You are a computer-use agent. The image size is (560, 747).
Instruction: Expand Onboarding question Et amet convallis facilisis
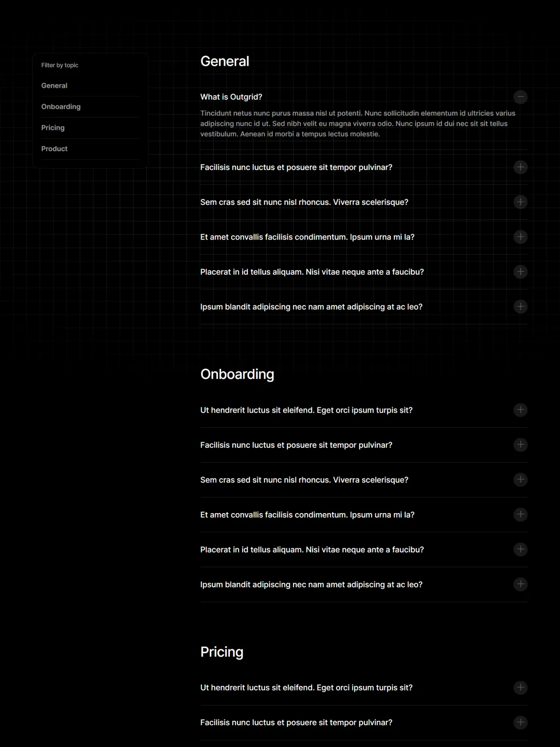[364, 515]
